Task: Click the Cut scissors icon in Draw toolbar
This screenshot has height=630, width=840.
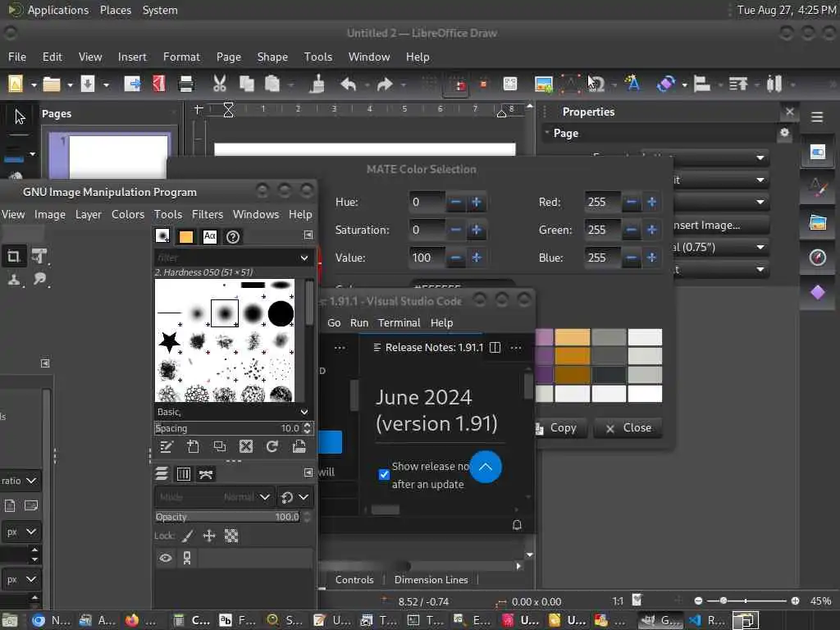Action: coord(219,84)
